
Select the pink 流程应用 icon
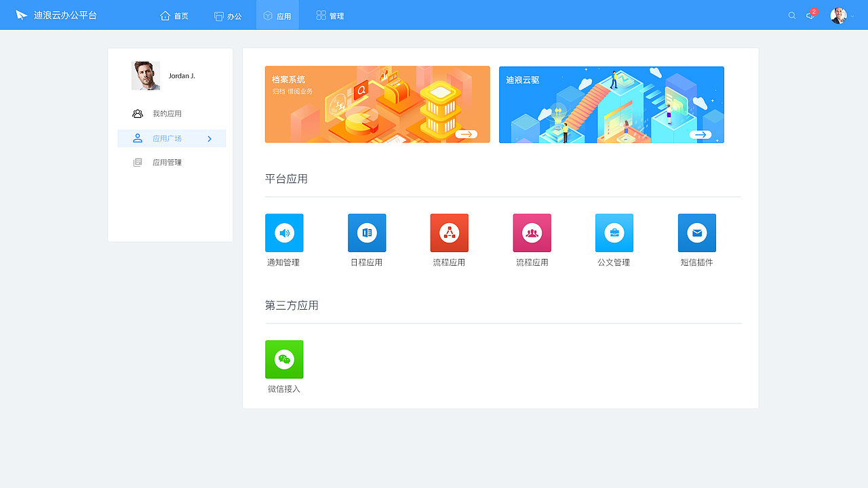[532, 232]
